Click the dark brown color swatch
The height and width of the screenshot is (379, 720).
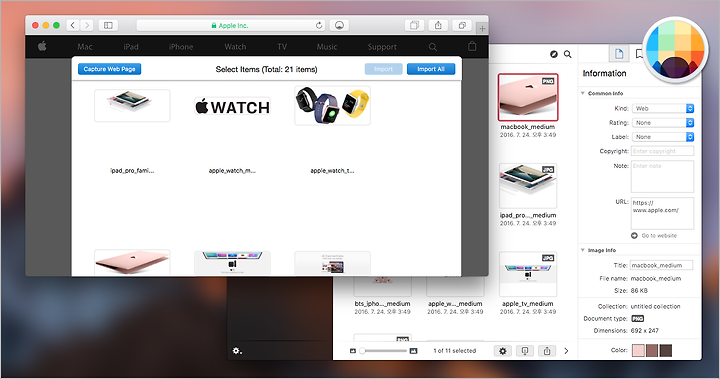pos(665,351)
